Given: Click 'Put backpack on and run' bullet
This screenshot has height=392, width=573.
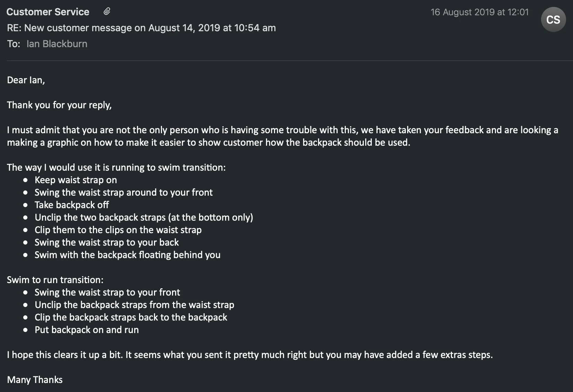Looking at the screenshot, I should 87,330.
